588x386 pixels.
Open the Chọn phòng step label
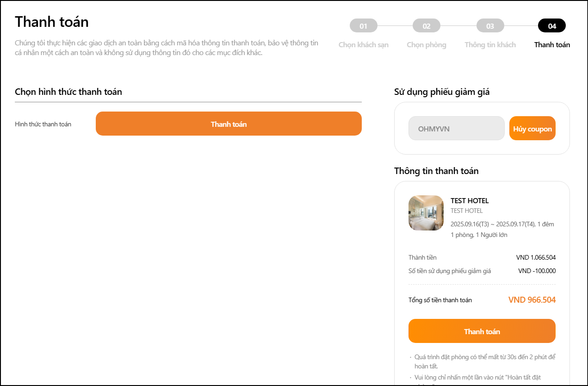click(x=426, y=45)
